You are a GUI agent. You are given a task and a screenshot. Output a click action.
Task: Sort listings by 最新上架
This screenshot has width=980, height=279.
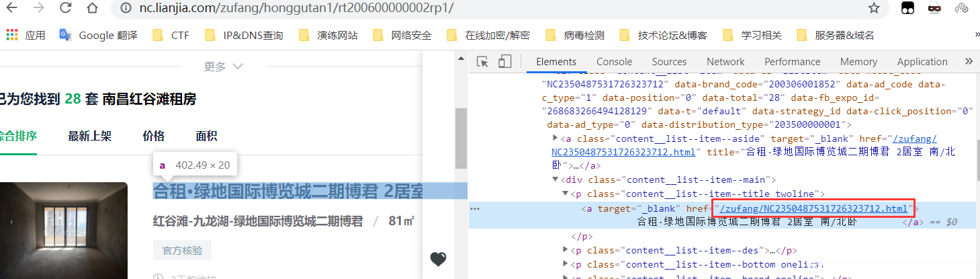[89, 136]
